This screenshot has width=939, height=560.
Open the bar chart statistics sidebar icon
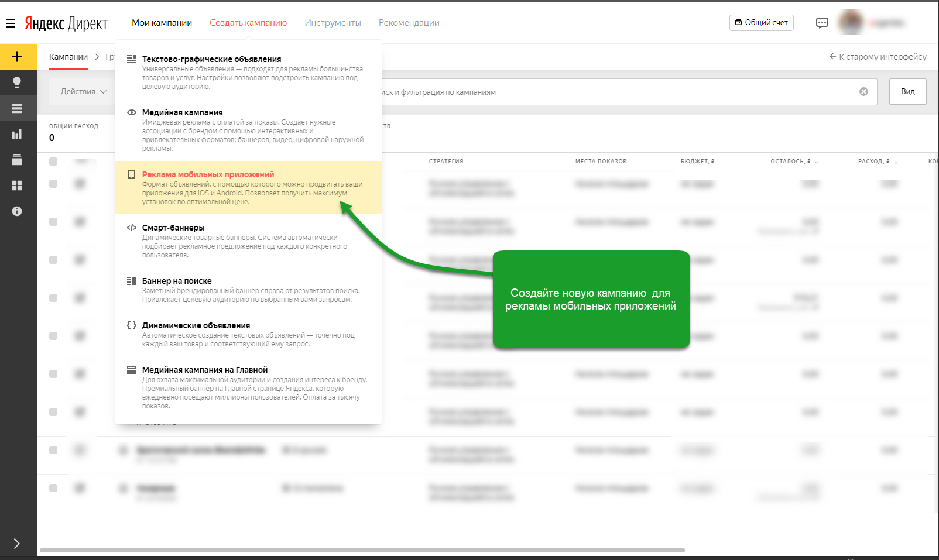(17, 134)
